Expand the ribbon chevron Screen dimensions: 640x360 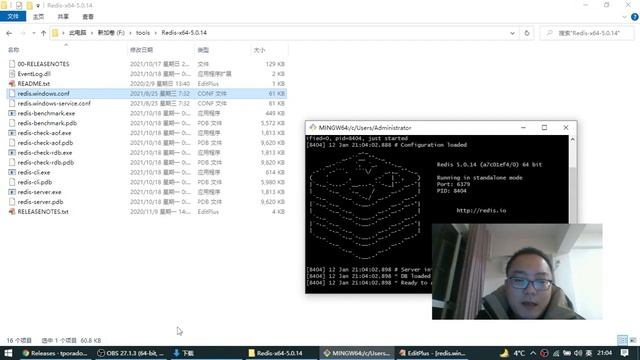point(624,17)
